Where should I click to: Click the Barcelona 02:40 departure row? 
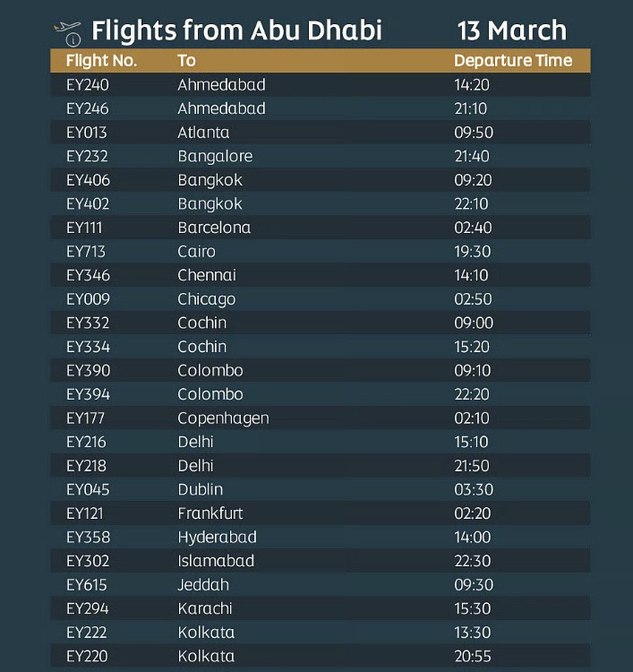pyautogui.click(x=321, y=228)
